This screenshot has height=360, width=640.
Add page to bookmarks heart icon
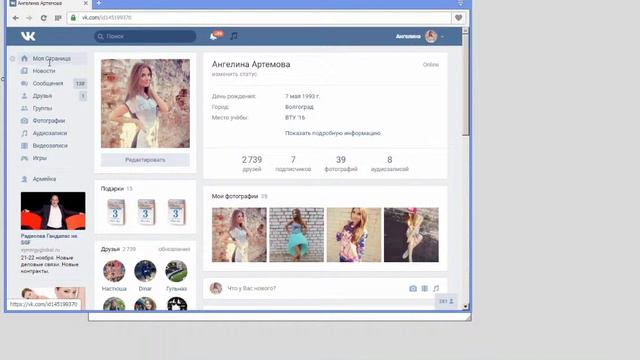point(458,18)
